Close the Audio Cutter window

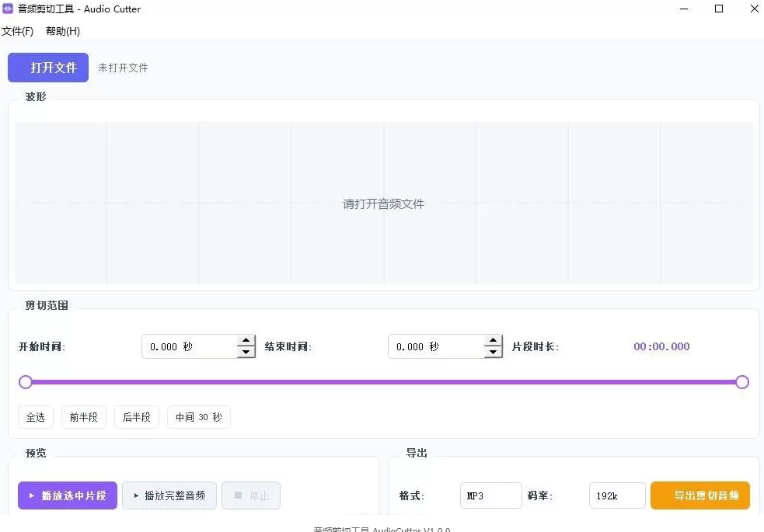[x=754, y=9]
